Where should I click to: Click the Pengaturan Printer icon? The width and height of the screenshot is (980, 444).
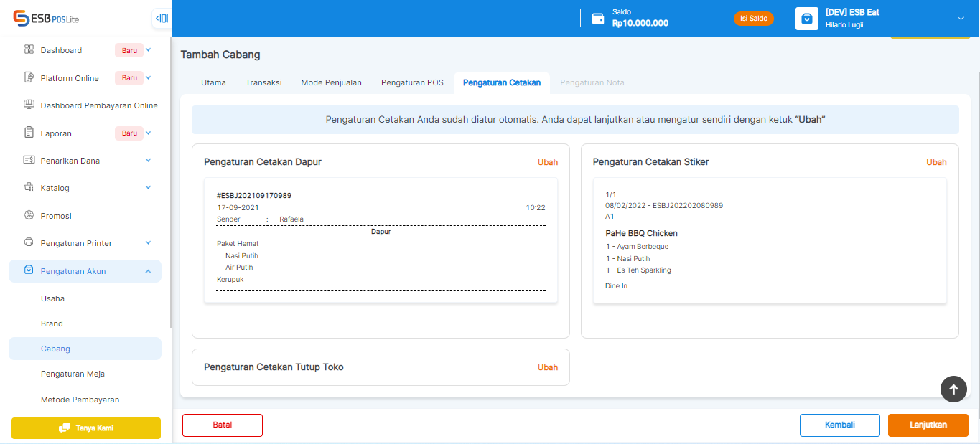pos(29,242)
